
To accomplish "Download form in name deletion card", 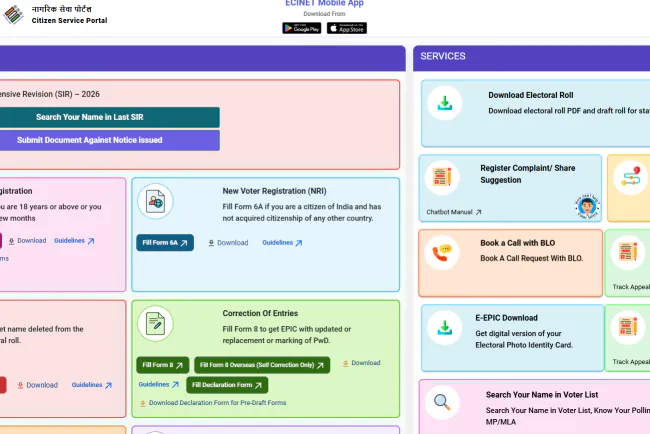I will click(38, 386).
